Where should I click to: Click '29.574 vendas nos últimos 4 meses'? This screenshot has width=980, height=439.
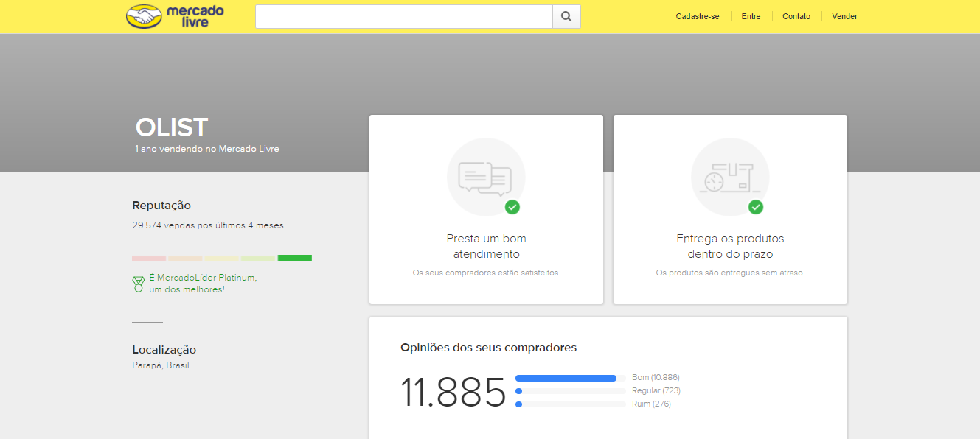point(208,225)
